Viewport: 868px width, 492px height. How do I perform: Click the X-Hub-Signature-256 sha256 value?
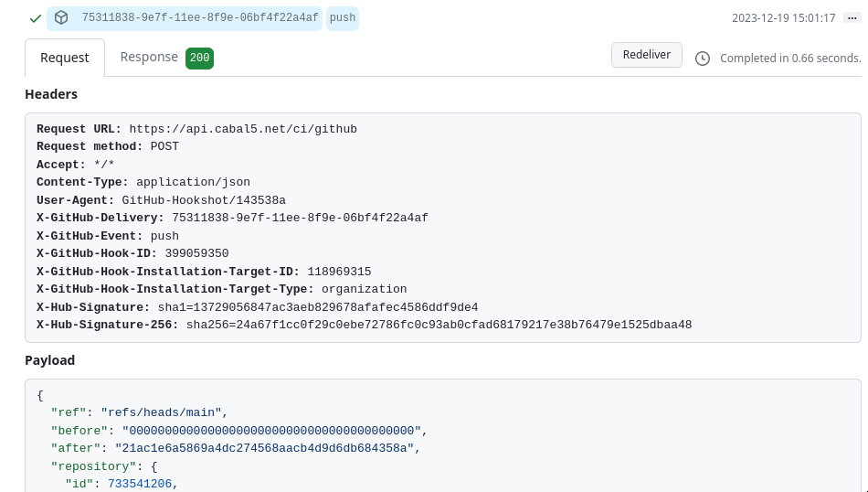pyautogui.click(x=439, y=325)
